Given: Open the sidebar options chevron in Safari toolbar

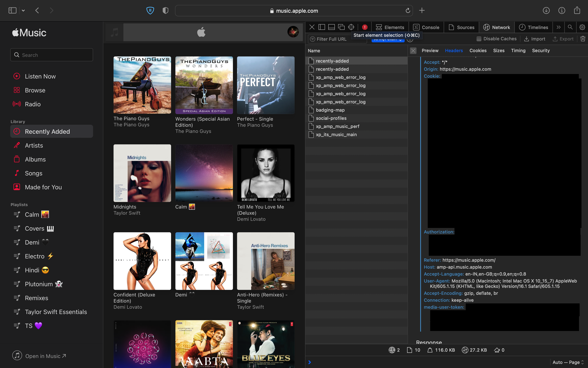Looking at the screenshot, I should pyautogui.click(x=23, y=10).
